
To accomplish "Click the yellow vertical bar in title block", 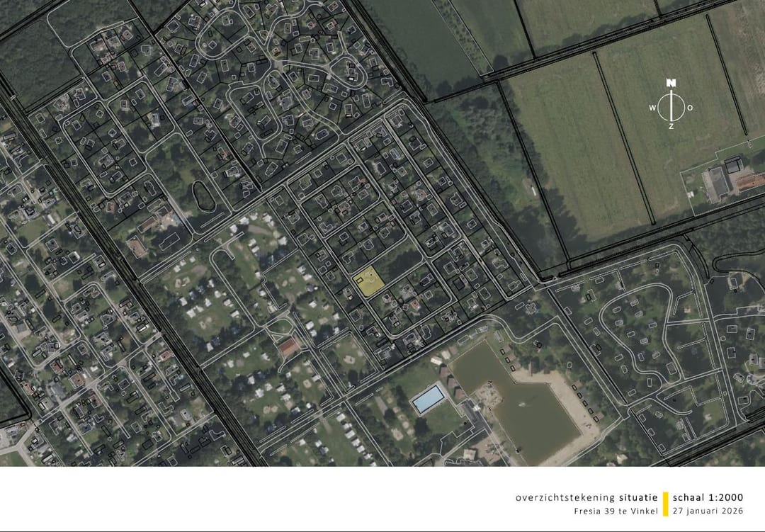I will [665, 503].
